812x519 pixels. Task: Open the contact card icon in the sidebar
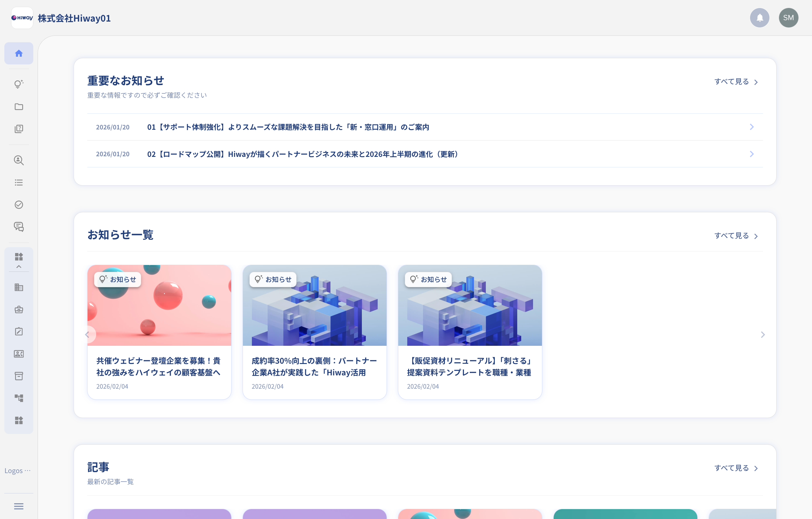(x=19, y=353)
